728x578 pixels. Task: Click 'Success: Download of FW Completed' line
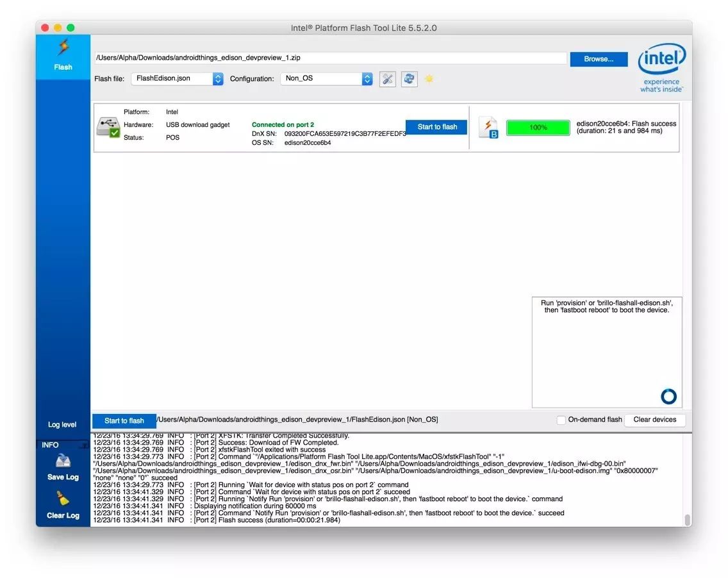(216, 442)
